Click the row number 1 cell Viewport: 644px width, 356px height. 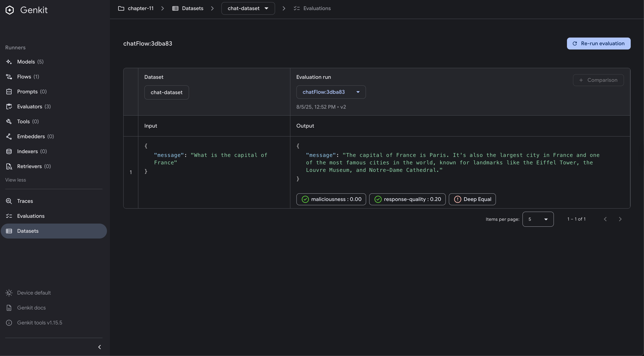131,172
